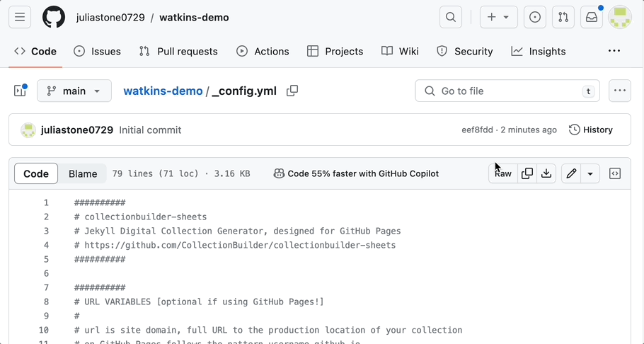Copy the file path icon
The height and width of the screenshot is (344, 644).
(292, 91)
